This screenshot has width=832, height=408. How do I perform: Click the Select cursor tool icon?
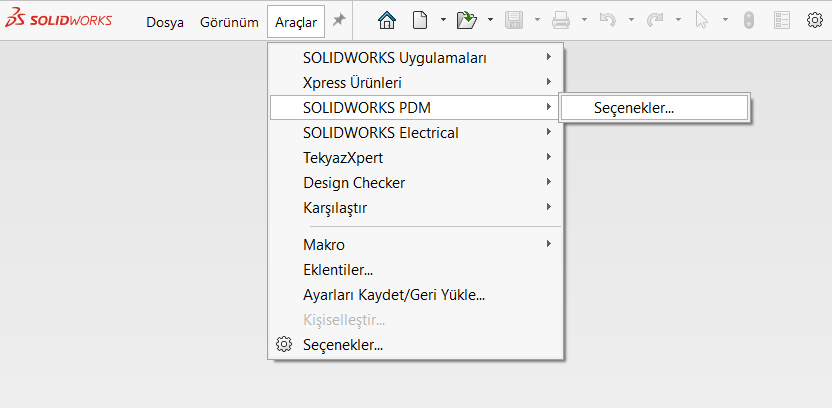[x=701, y=20]
